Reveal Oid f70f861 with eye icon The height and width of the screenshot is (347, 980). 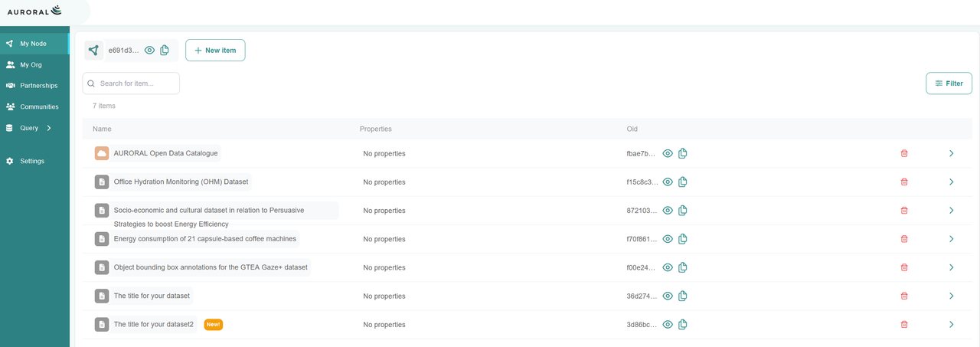[x=668, y=239]
